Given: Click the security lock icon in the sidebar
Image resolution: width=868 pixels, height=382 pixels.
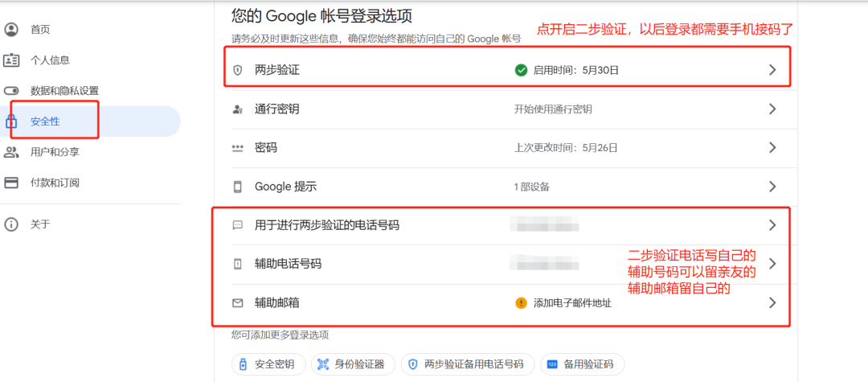Looking at the screenshot, I should coord(11,121).
